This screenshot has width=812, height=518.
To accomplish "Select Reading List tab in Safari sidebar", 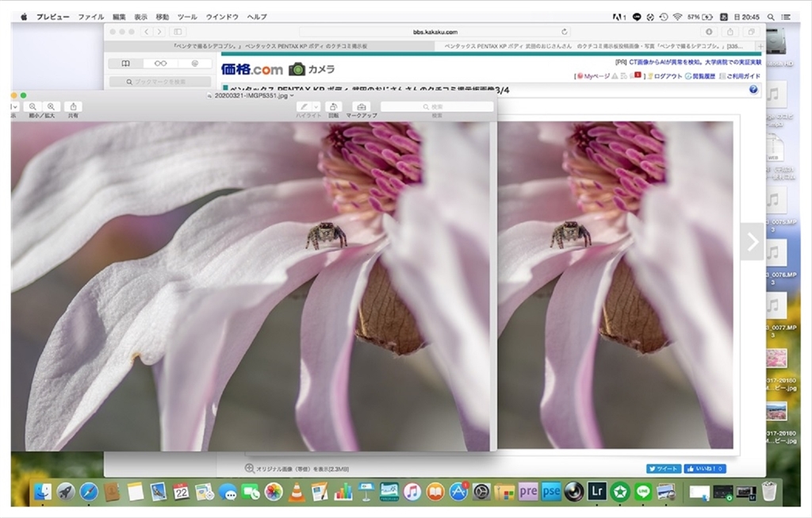I will pos(160,63).
